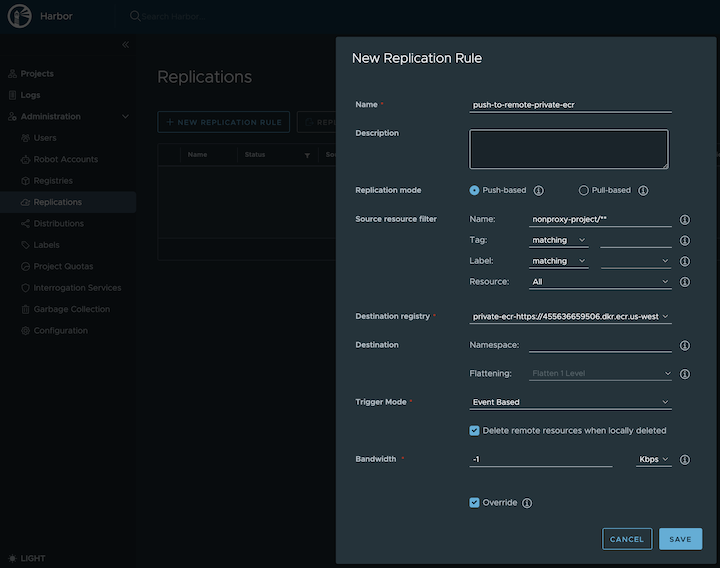Click the Cancel button
The height and width of the screenshot is (568, 720).
[x=627, y=539]
